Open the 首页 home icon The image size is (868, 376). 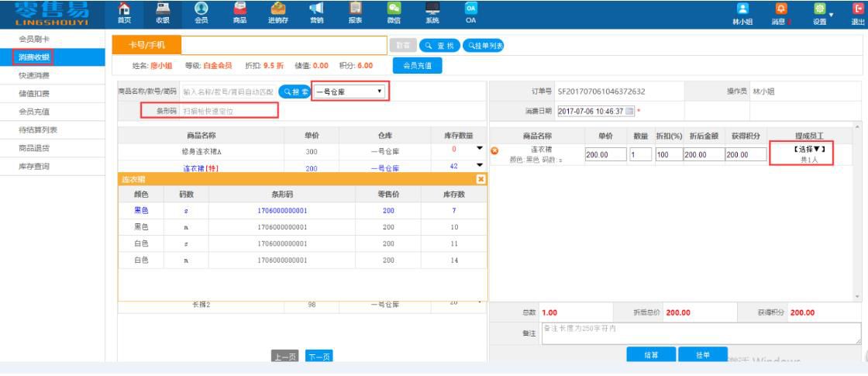[124, 12]
